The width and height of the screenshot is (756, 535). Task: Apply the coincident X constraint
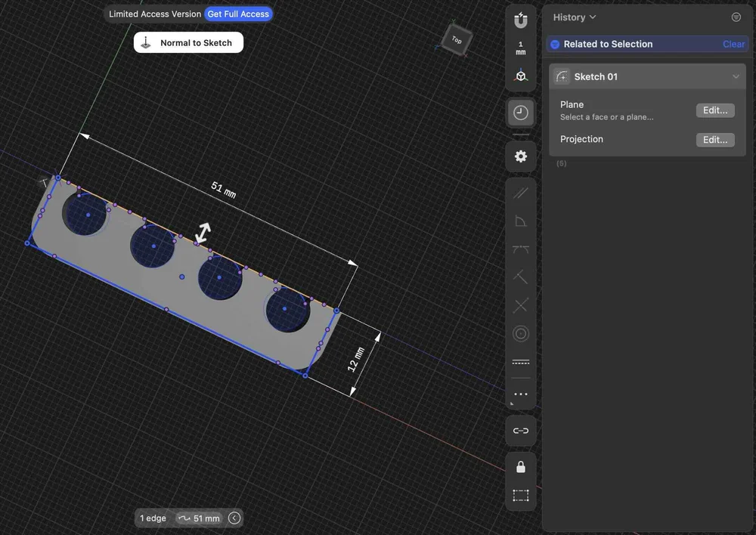520,305
